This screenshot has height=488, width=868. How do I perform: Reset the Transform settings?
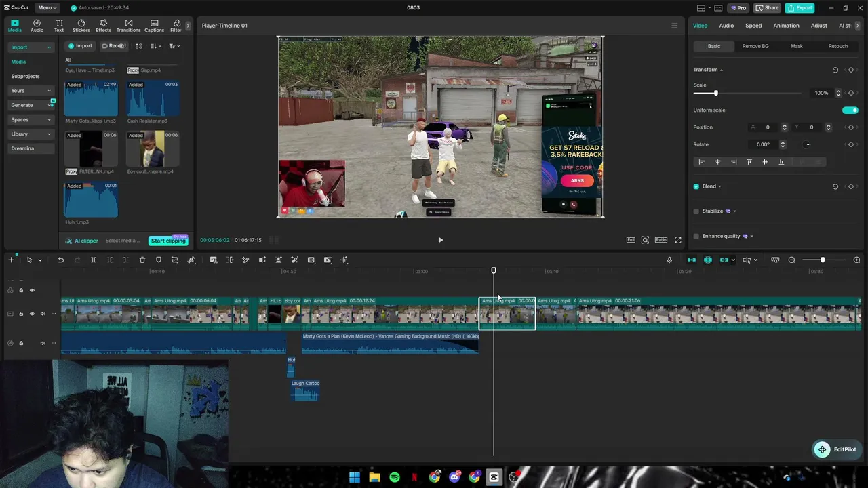coord(835,70)
